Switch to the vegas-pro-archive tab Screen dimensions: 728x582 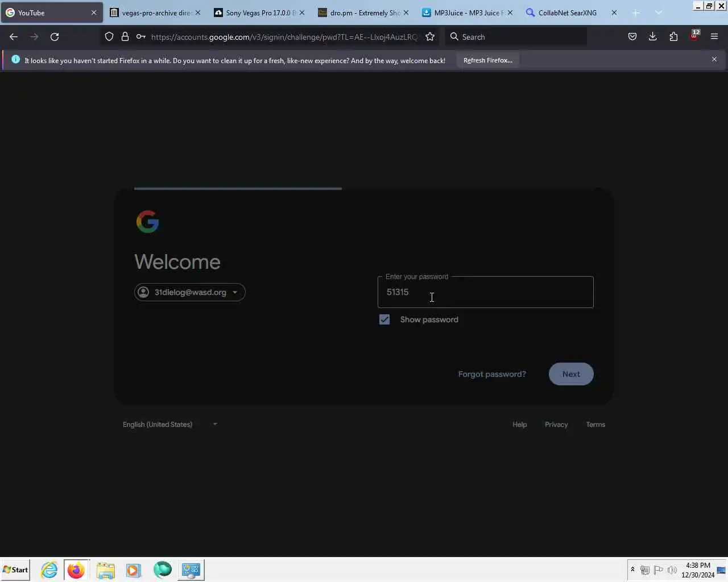click(155, 13)
